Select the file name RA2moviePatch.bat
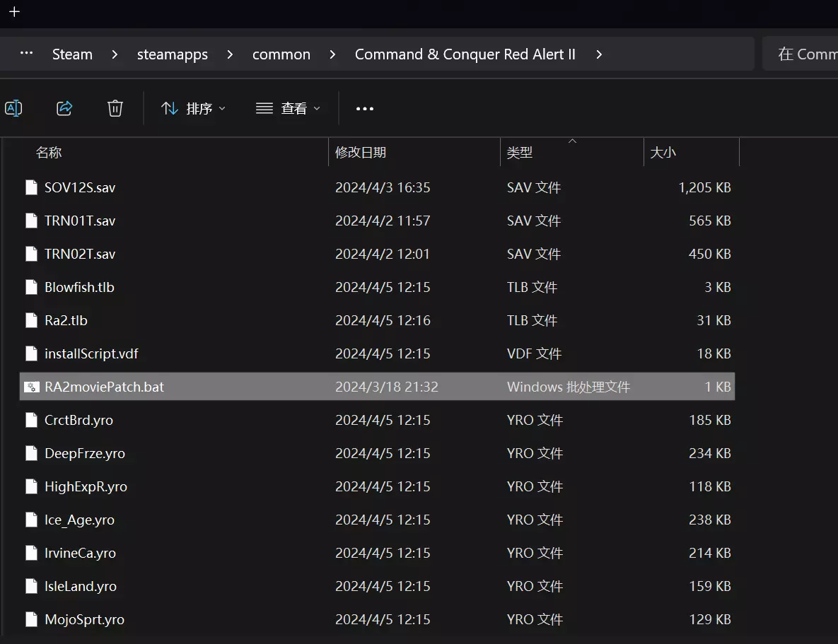 coord(104,387)
